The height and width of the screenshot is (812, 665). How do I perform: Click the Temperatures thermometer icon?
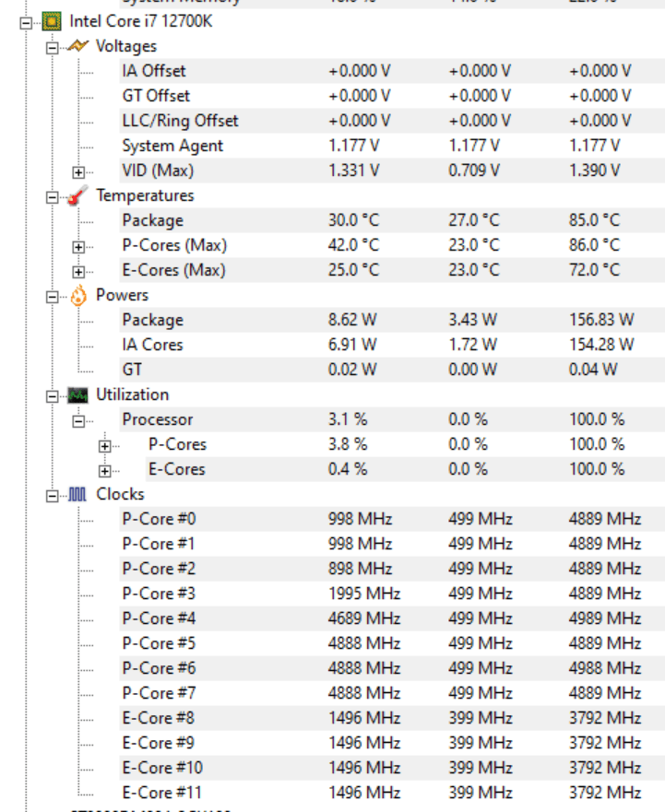(77, 195)
